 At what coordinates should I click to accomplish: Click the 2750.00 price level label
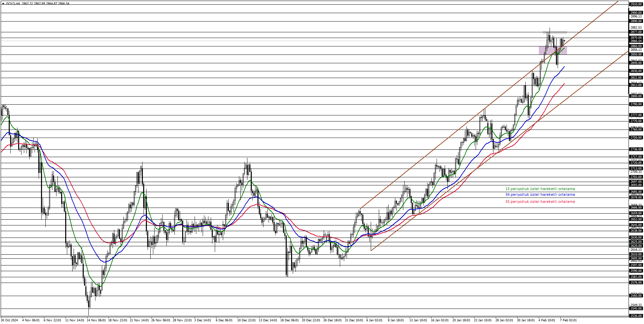pyautogui.click(x=636, y=138)
